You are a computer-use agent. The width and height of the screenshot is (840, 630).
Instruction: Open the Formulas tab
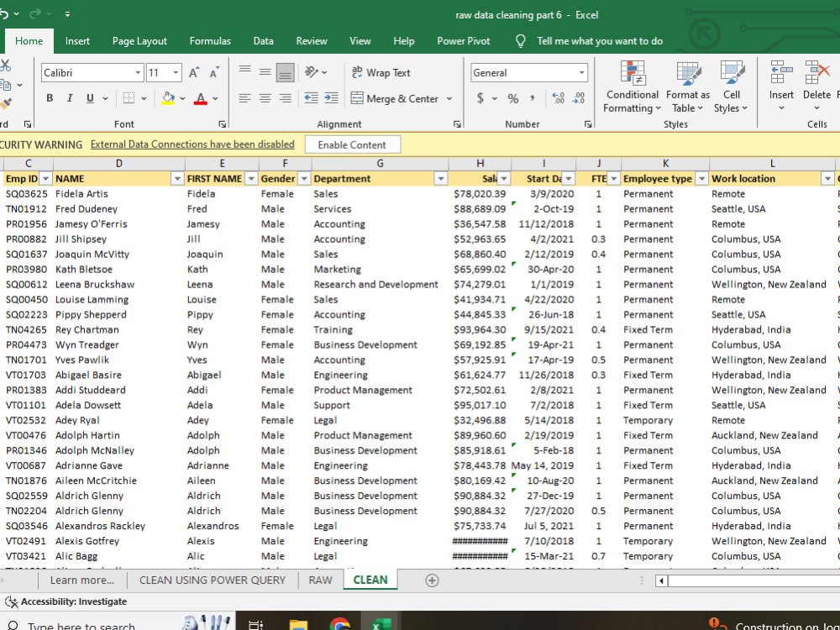(210, 41)
